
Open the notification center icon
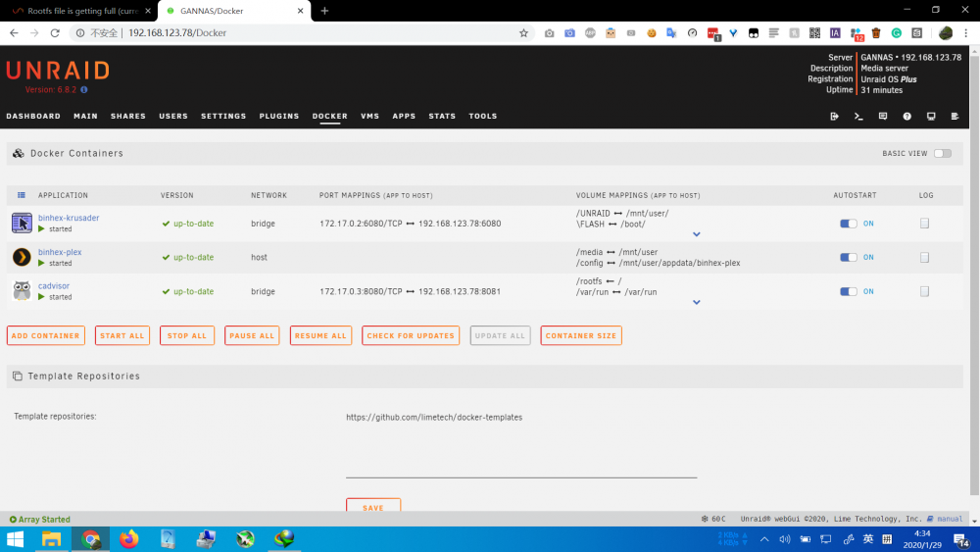pos(961,539)
